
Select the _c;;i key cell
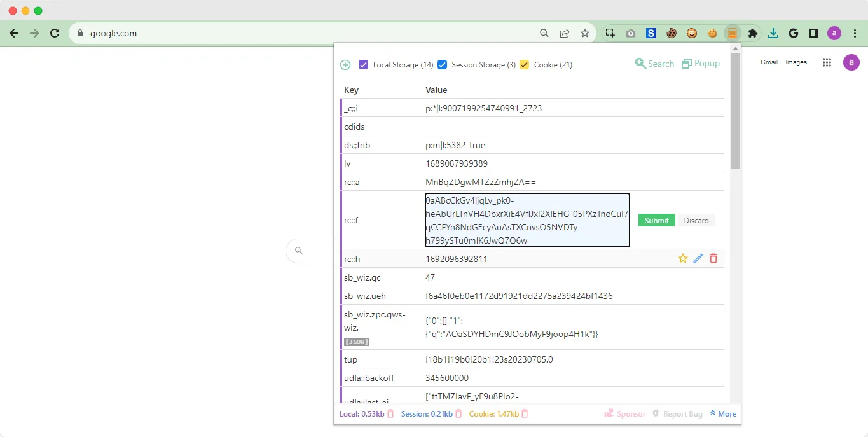351,108
